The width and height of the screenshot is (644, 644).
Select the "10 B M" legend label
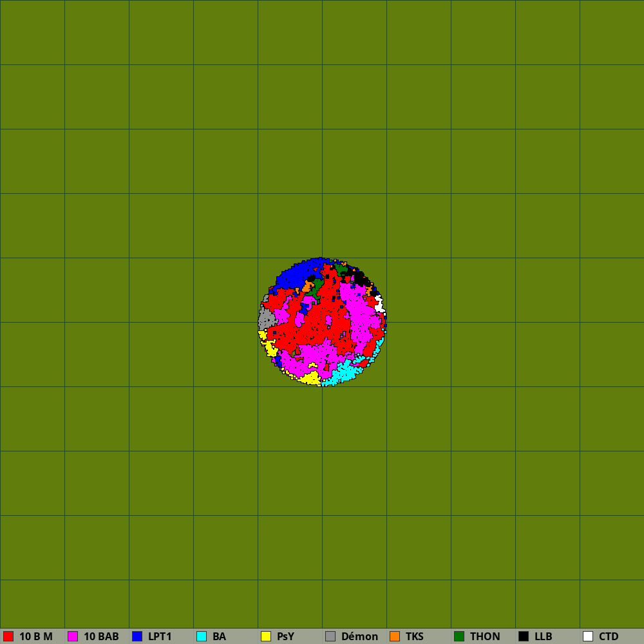36,636
